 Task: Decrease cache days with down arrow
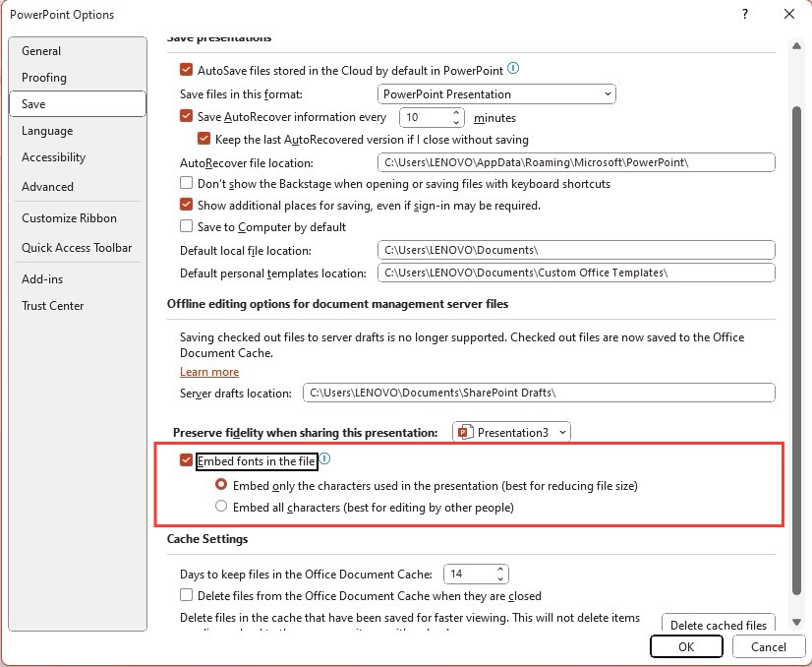500,578
